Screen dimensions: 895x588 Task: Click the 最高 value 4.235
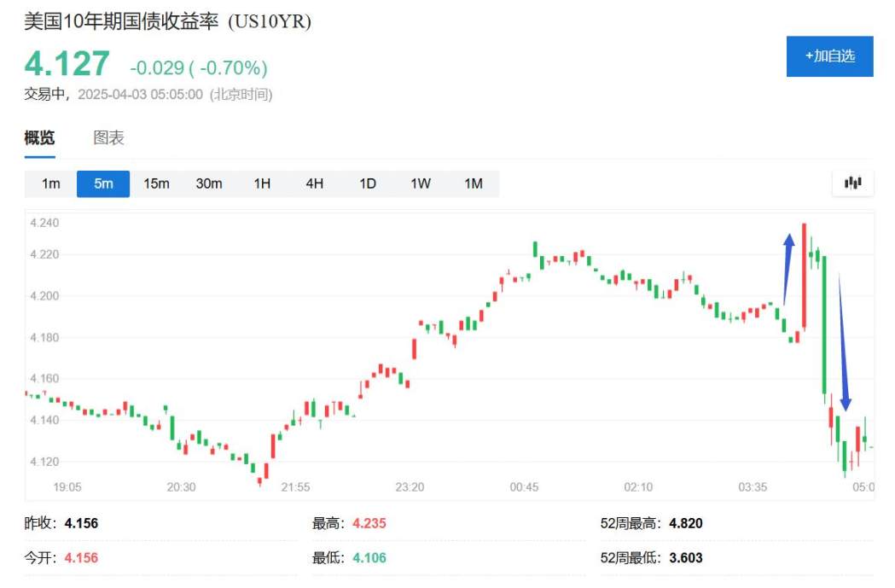(369, 523)
